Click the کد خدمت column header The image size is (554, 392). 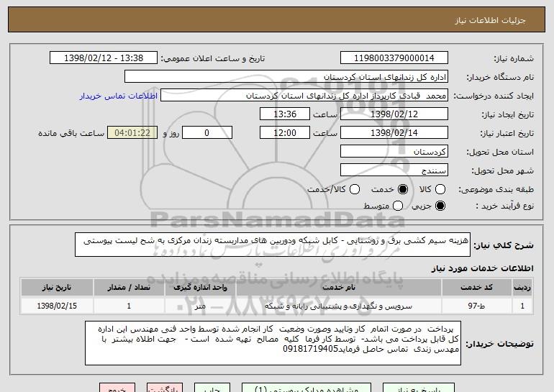(476, 287)
